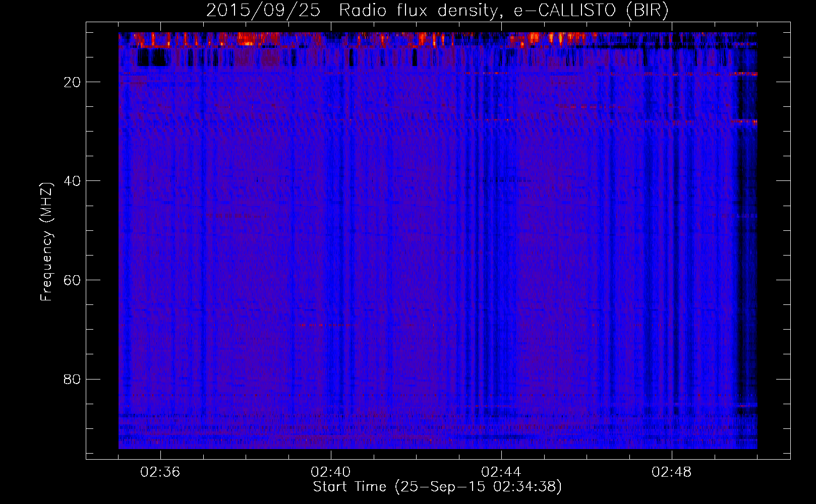The height and width of the screenshot is (504, 816).
Task: Click the 02:40 time axis label
Action: pos(331,472)
